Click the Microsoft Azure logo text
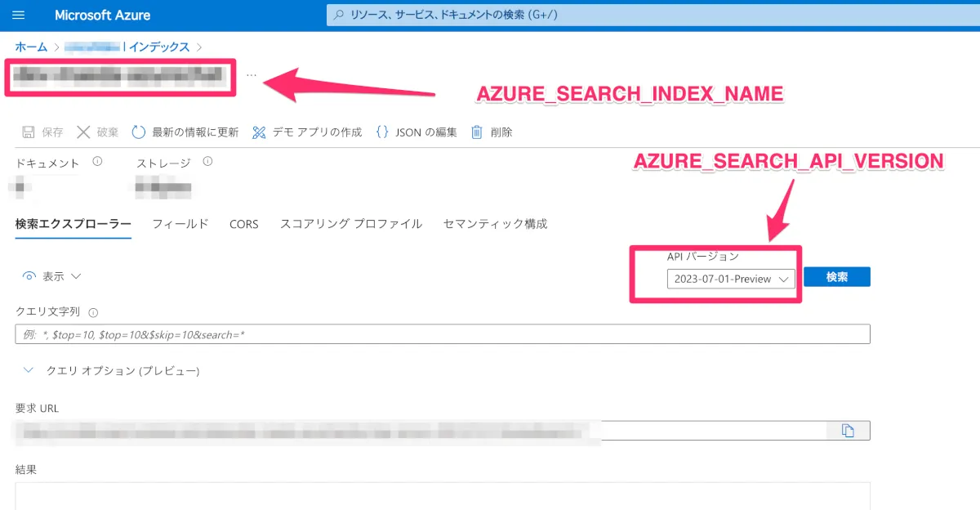The image size is (980, 510). (102, 16)
